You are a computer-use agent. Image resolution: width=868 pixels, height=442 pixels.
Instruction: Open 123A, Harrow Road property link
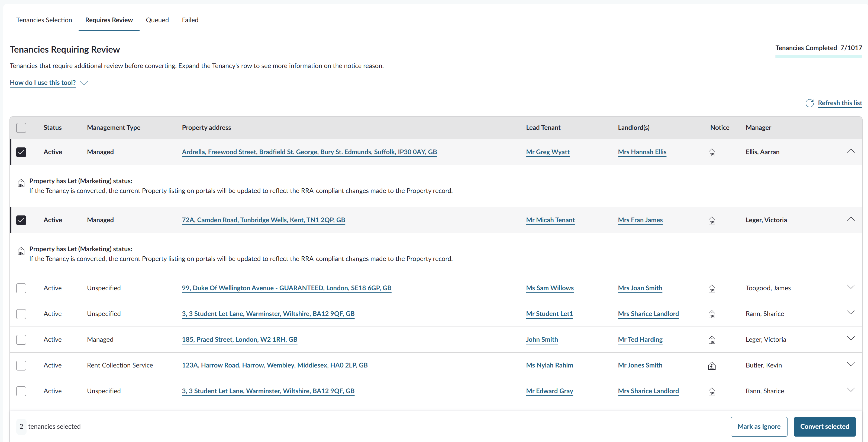pos(275,365)
